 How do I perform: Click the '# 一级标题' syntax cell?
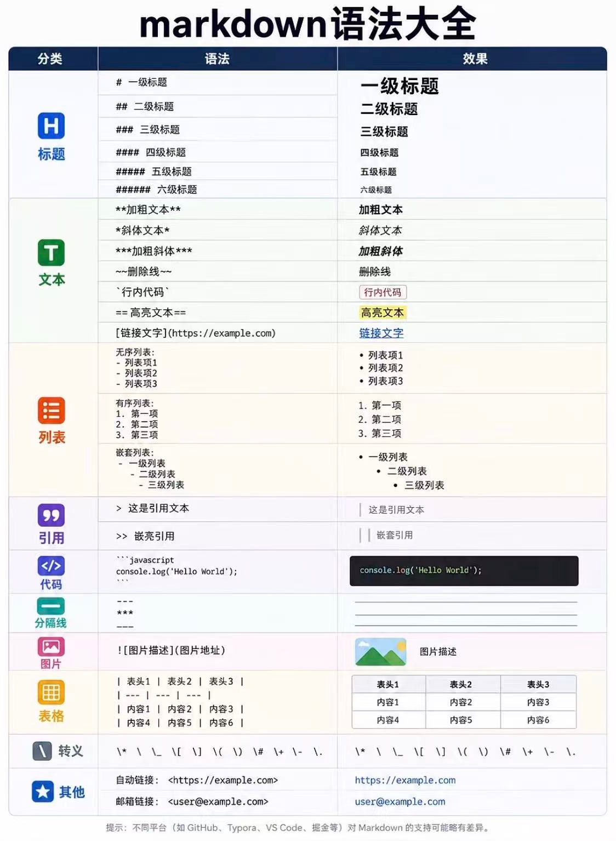point(218,82)
